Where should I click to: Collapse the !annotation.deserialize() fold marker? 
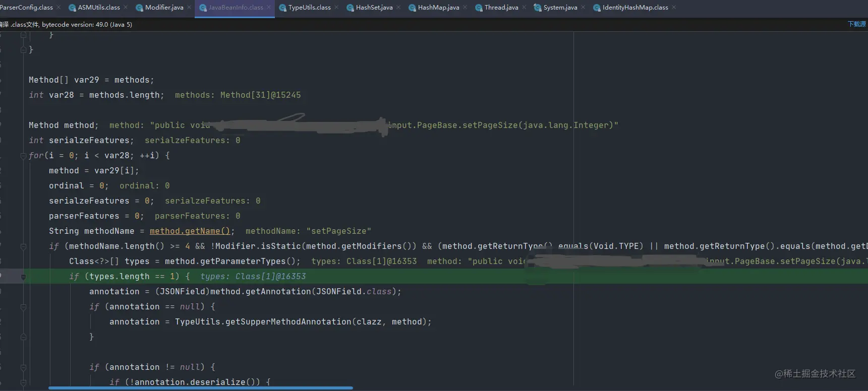(23, 382)
